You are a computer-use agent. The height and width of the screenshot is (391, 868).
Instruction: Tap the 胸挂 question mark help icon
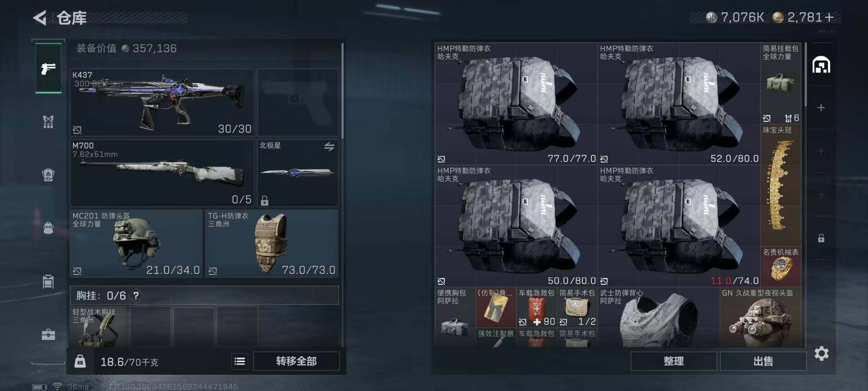136,296
